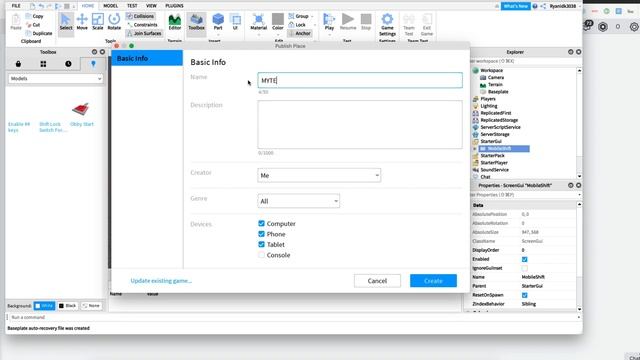Click the Resume playback button
Screen dimensions: 640x360
348,22
